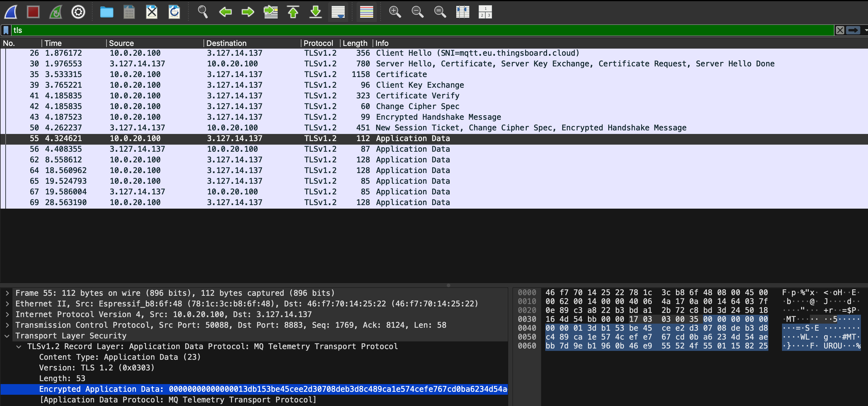Save this capture file

tap(129, 12)
